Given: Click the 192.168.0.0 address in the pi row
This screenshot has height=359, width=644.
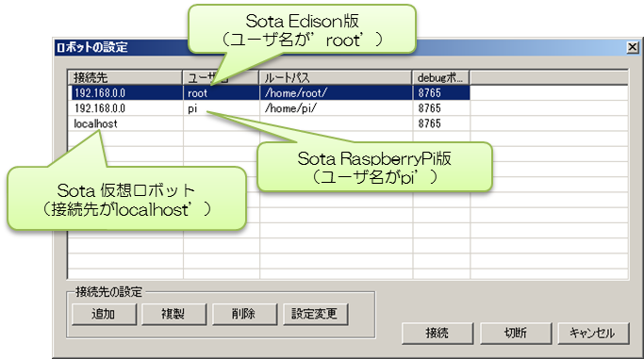Looking at the screenshot, I should click(x=100, y=108).
